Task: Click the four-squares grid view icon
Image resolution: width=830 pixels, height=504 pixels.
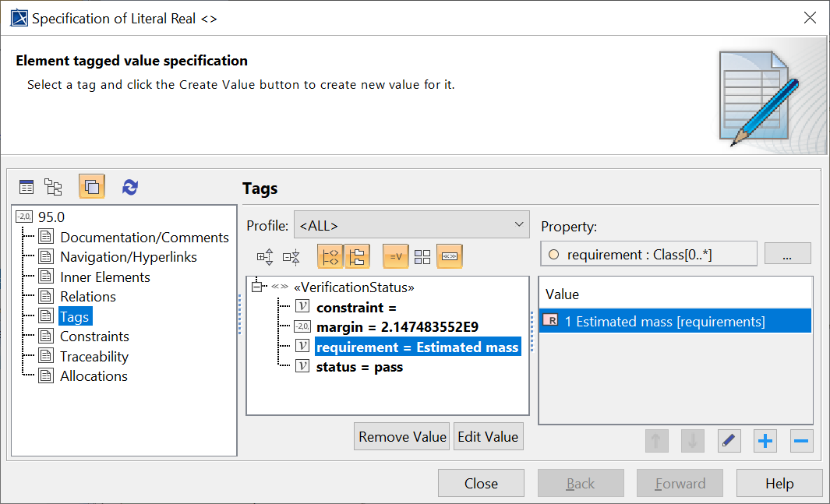Action: coord(422,256)
